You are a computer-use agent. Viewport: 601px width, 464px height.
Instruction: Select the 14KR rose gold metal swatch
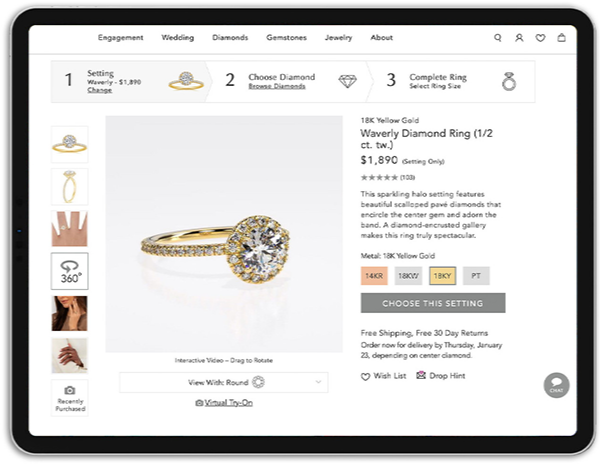point(374,275)
